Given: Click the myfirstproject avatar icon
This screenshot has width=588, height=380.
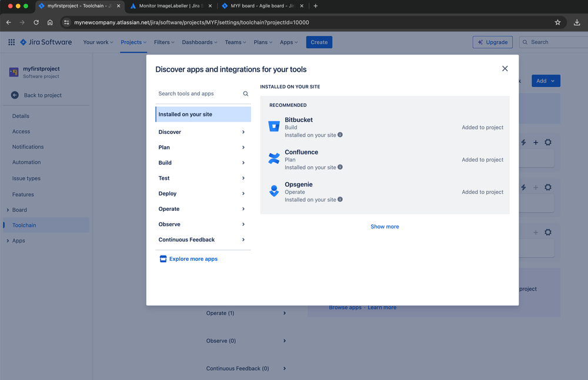Looking at the screenshot, I should pos(14,72).
